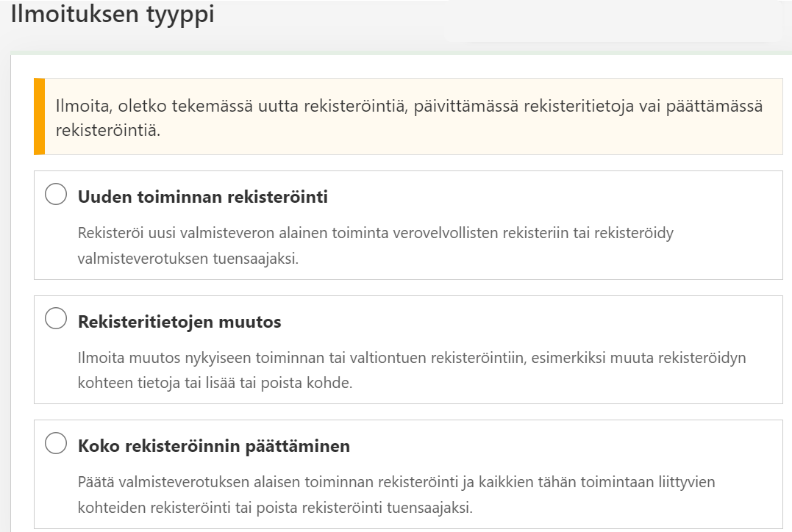Click the "Ilmoituksen tyyppi" page heading
This screenshot has height=532, width=792.
pos(113,15)
